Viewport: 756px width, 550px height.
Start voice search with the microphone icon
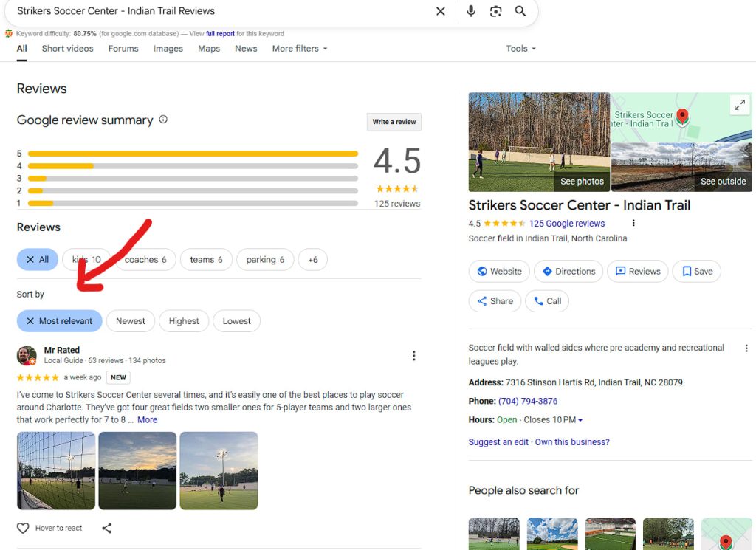pos(470,11)
